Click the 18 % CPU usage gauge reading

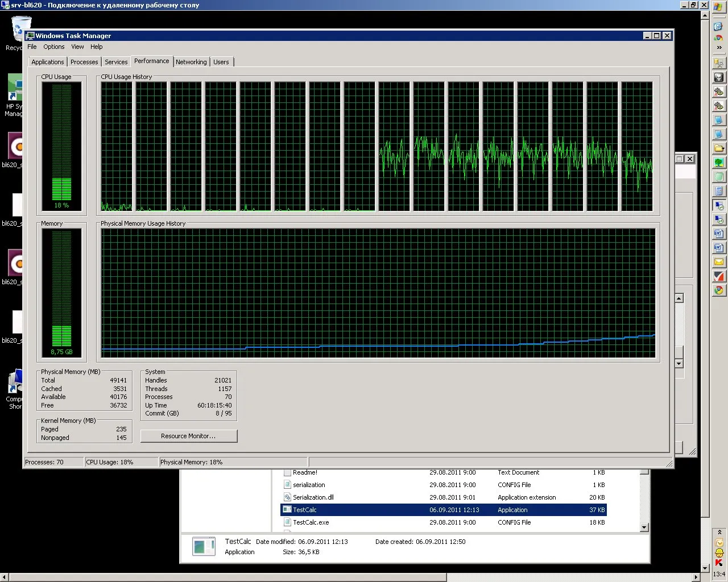click(x=61, y=205)
